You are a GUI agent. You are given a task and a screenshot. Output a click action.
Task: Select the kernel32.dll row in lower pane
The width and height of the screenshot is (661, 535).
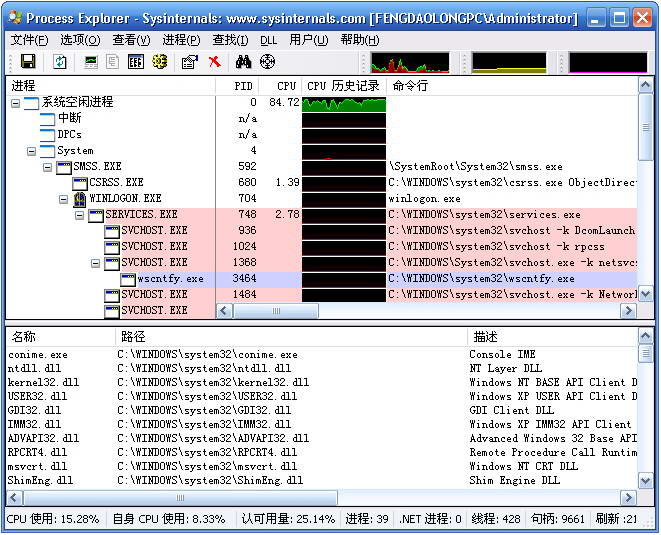coord(321,382)
